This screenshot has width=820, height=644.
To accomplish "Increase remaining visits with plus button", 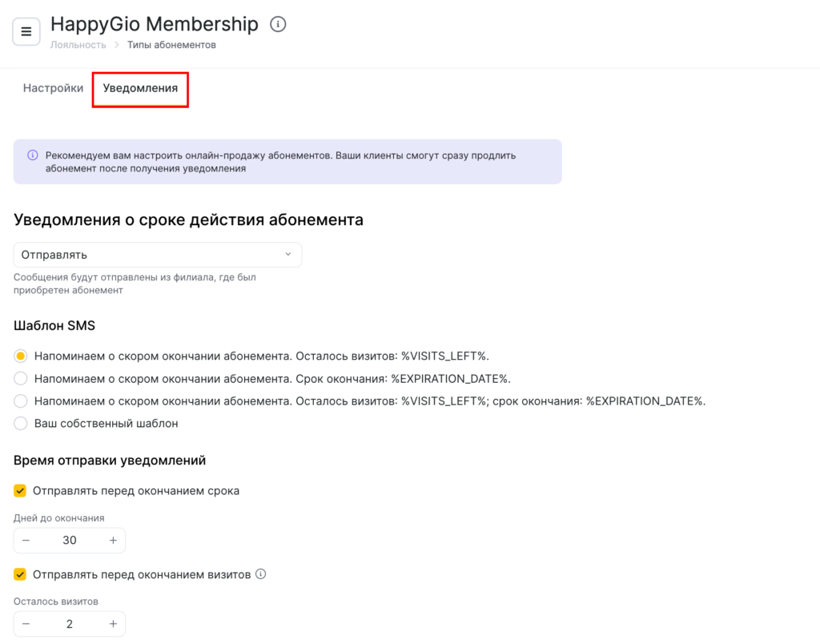I will [x=113, y=624].
